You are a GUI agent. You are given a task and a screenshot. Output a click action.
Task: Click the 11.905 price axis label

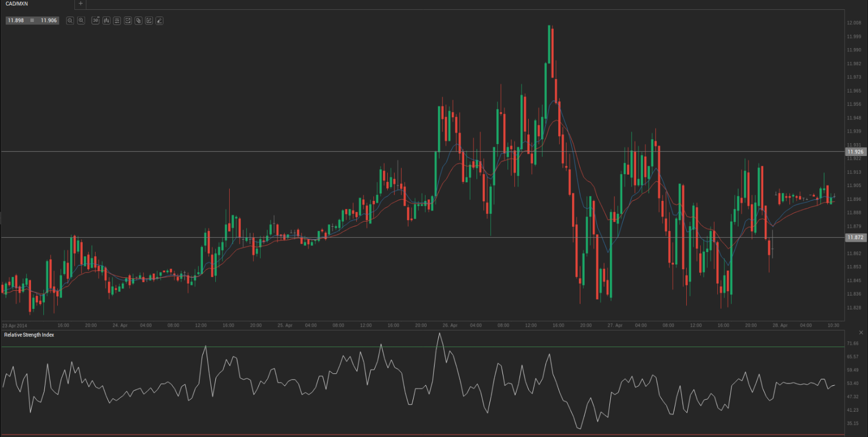point(854,186)
